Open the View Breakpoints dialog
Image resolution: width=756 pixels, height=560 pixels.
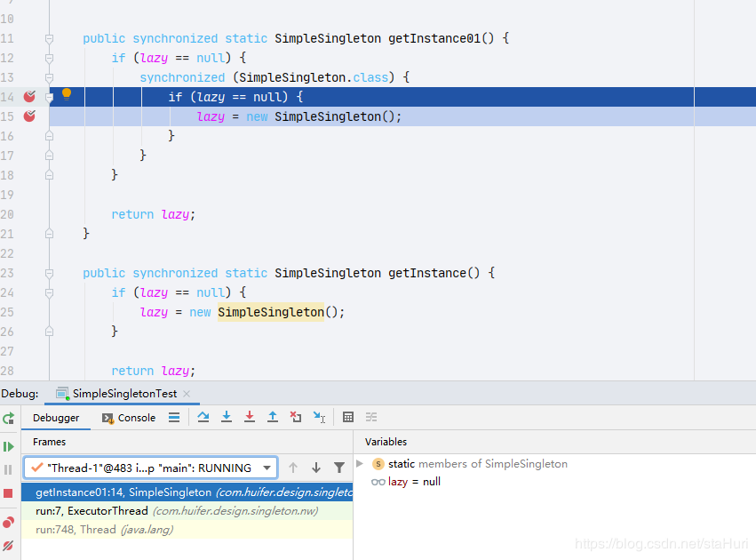[x=9, y=522]
